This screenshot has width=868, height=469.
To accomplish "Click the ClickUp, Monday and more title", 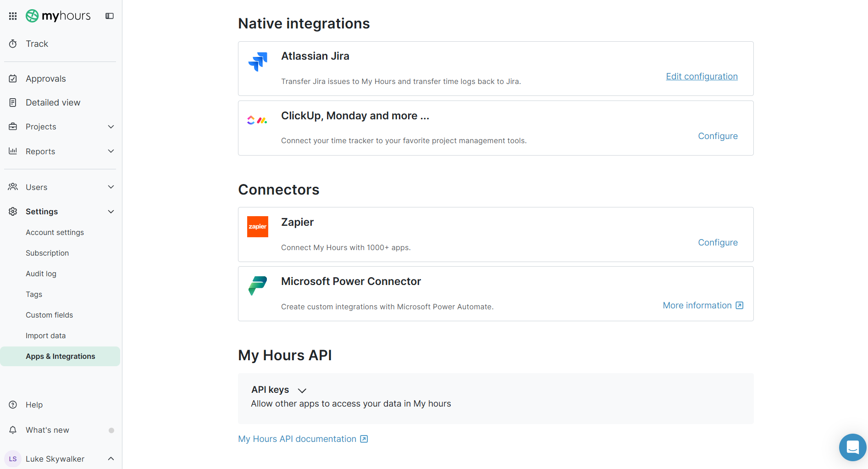I will tap(355, 116).
